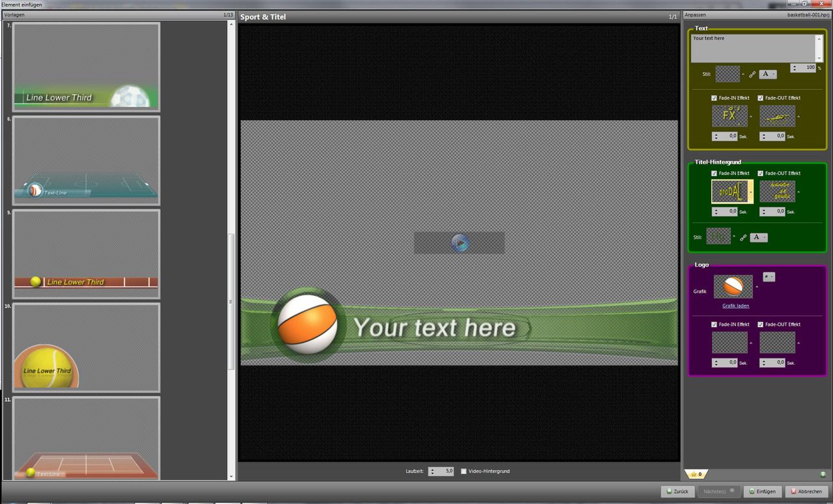
Task: Open the Logo settings small dropdown button
Action: [769, 277]
